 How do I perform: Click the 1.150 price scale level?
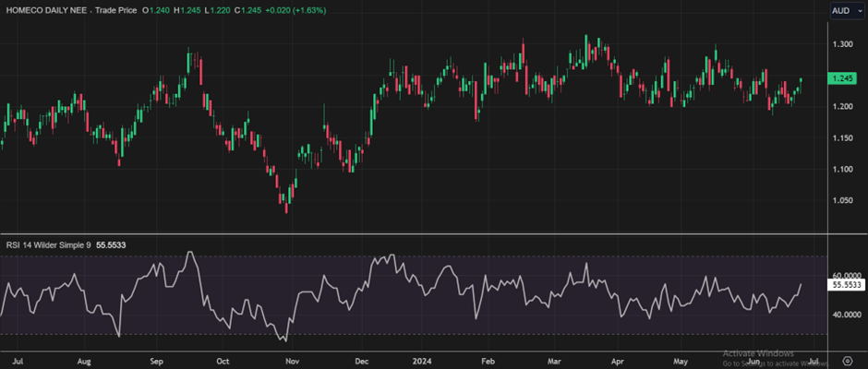pyautogui.click(x=841, y=137)
